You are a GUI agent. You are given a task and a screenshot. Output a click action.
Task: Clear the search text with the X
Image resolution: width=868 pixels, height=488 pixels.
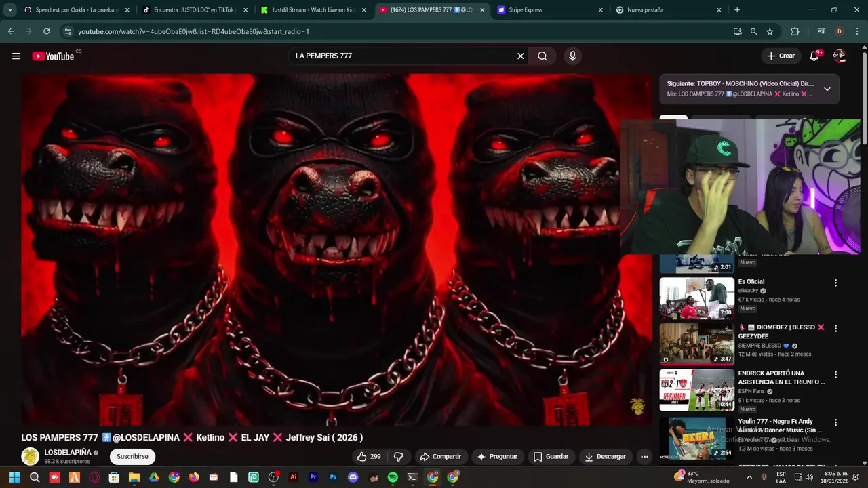coord(521,56)
